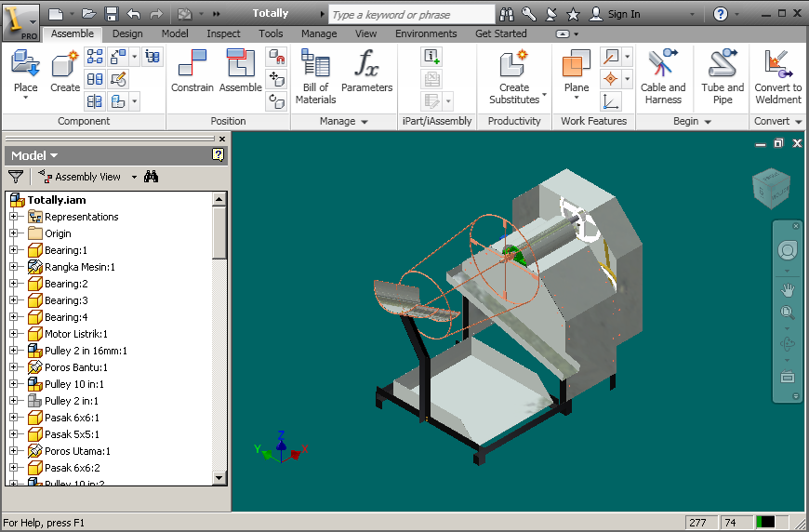This screenshot has width=809, height=532.
Task: Click the filter funnel icon in Model browser
Action: tap(16, 177)
